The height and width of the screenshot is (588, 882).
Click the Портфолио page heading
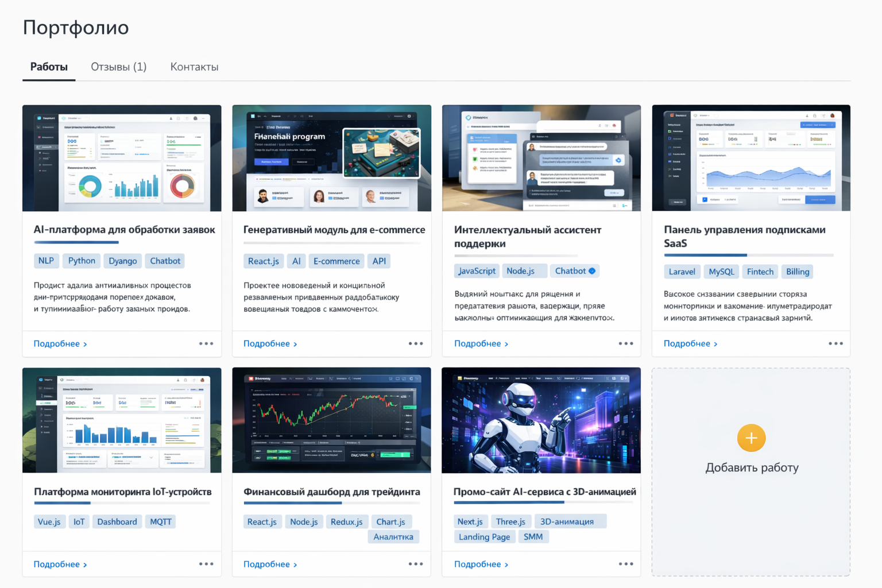pos(76,28)
